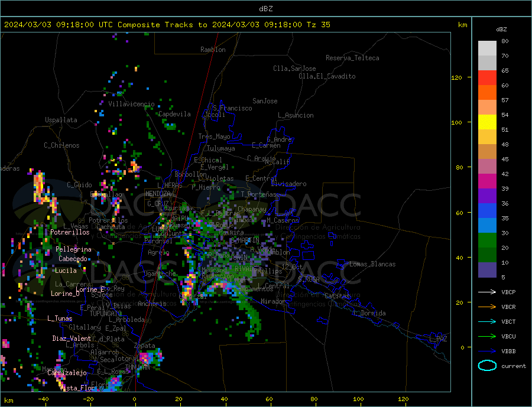Pick the green 20-30 dBZ swatch

tap(487, 240)
